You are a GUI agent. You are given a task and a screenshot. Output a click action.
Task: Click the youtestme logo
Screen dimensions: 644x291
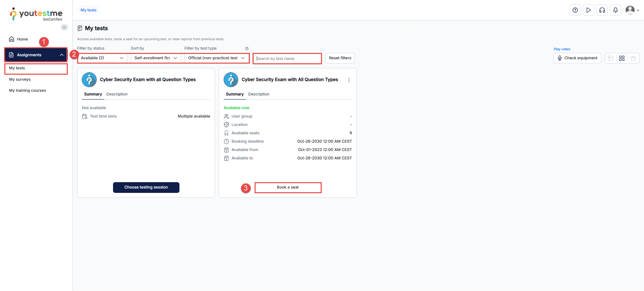(x=36, y=14)
